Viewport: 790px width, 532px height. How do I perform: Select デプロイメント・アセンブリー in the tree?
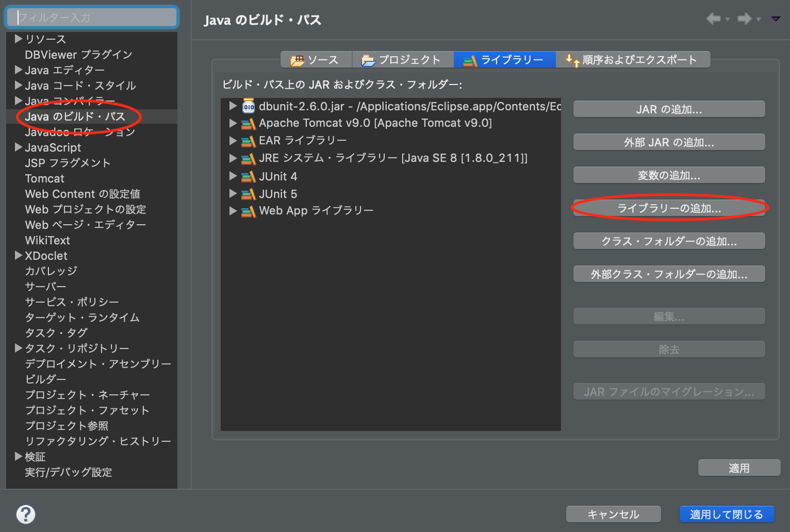point(98,364)
